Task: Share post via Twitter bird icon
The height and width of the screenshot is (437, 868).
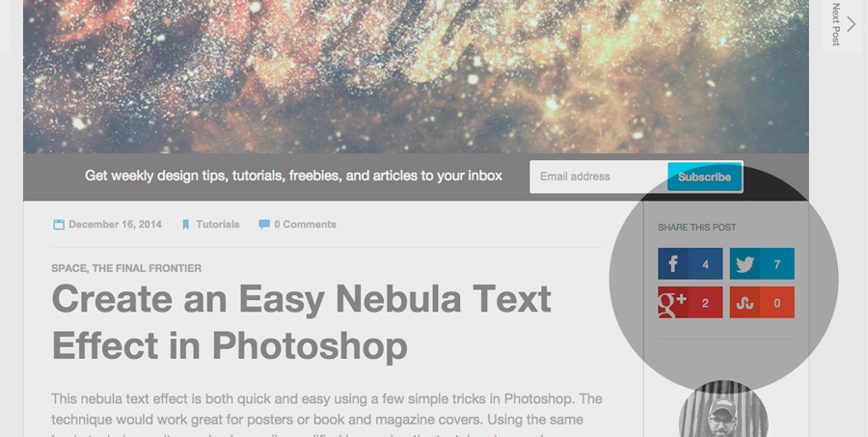Action: [745, 263]
